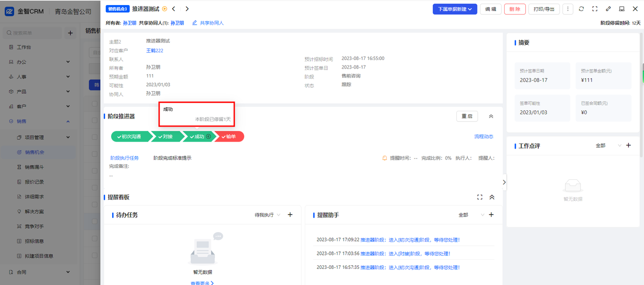Image resolution: width=644 pixels, height=285 pixels.
Task: Select the 初次沟通 stage step
Action: coord(131,136)
